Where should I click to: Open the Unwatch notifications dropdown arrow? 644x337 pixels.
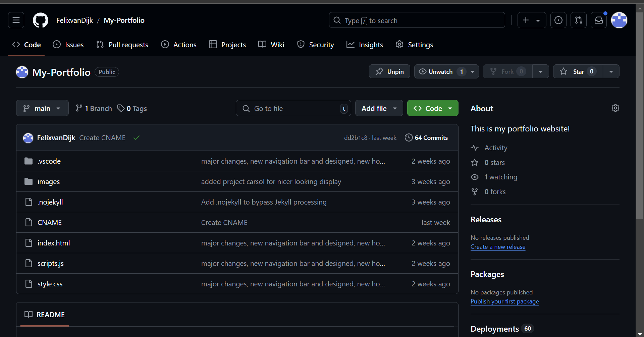click(473, 71)
